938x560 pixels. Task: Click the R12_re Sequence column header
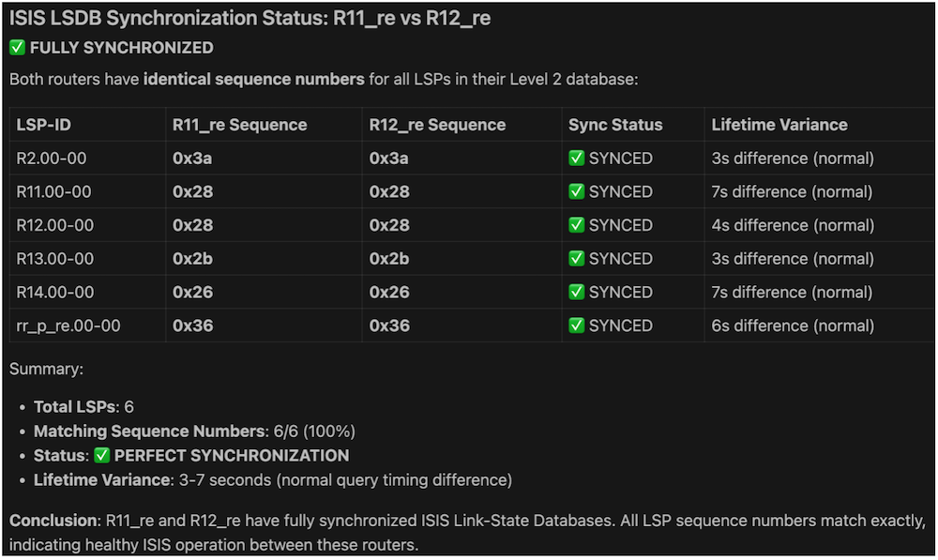point(437,125)
